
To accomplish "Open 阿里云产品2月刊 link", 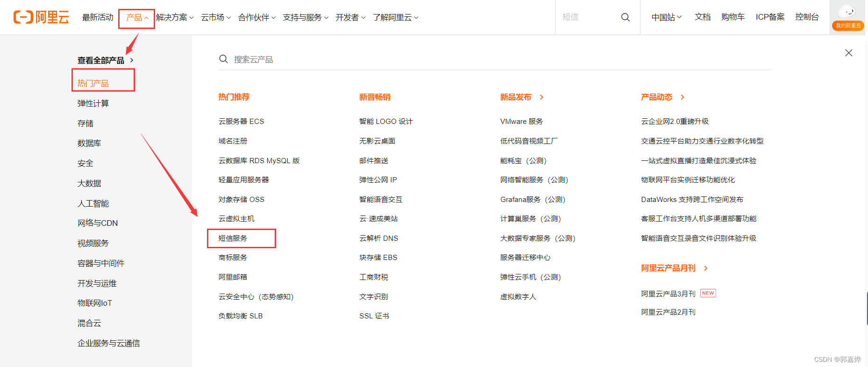I will point(669,312).
